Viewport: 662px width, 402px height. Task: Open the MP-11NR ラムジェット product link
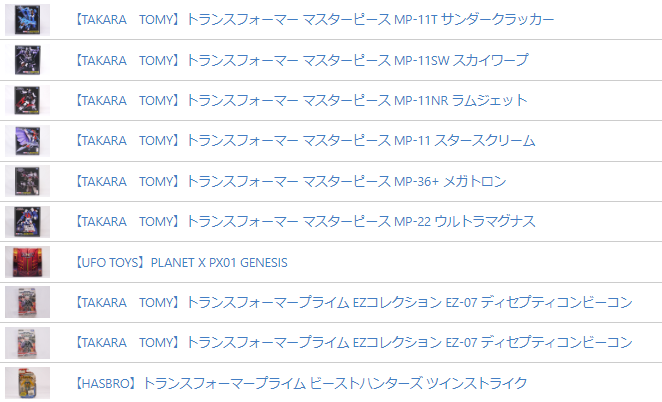click(301, 100)
